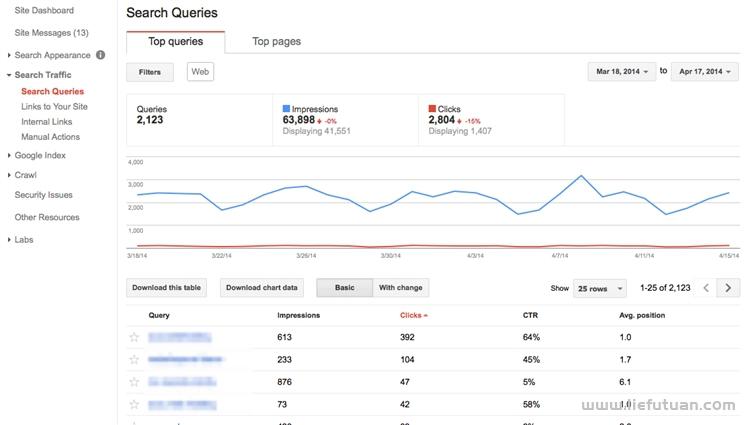
Task: Sort table by CTR column
Action: click(x=530, y=315)
